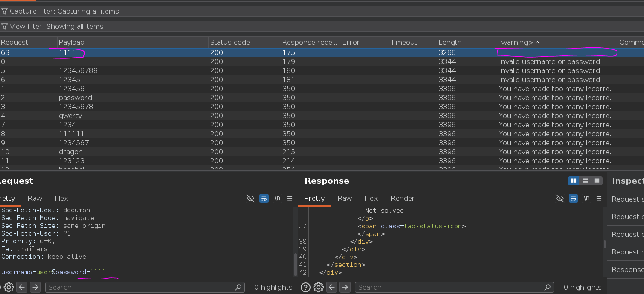Go to next match in Request search
Screen dimensions: 644x294
[x=35, y=287]
